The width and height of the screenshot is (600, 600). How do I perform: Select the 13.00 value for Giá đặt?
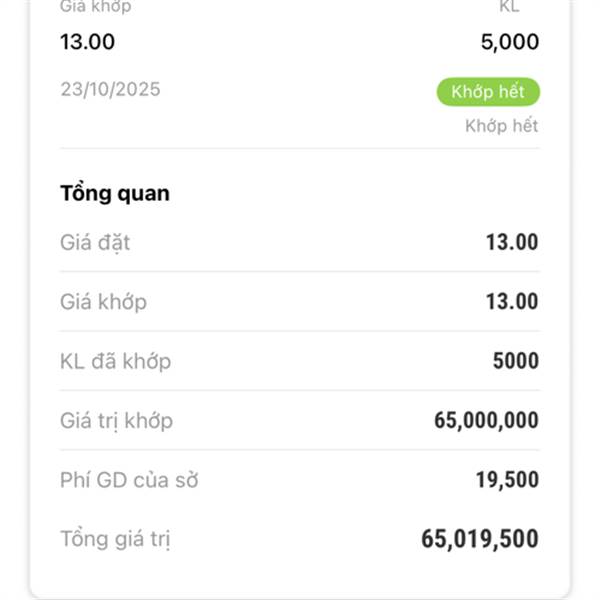coord(512,242)
